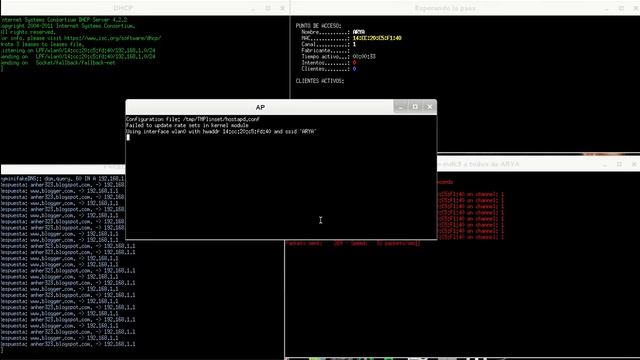Image resolution: width=640 pixels, height=360 pixels.
Task: Open the isc.org/software/dhcp URL text
Action: (x=112, y=38)
